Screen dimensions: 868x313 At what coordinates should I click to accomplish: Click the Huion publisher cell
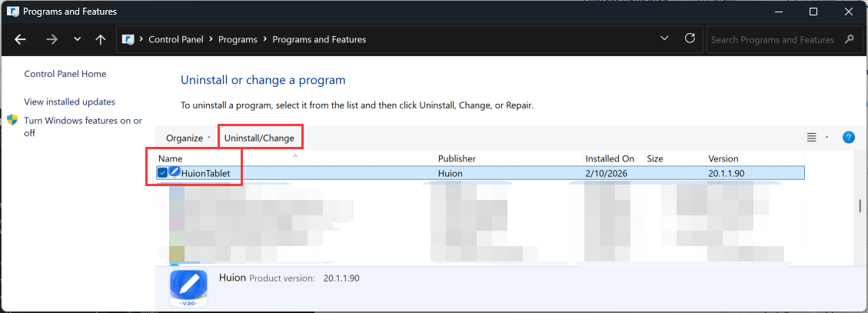(x=450, y=173)
